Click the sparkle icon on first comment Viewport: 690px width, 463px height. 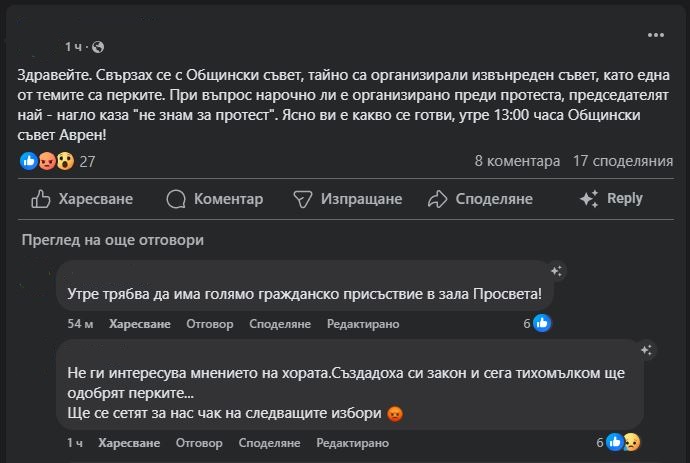[x=556, y=271]
